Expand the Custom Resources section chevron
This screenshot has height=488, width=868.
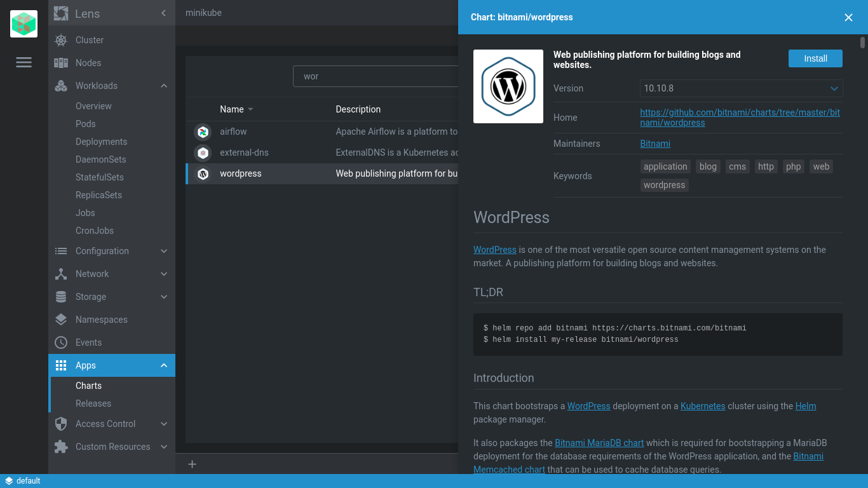pyautogui.click(x=164, y=447)
